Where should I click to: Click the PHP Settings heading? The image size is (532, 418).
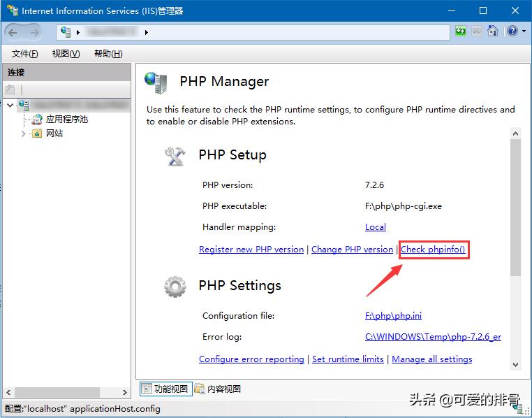point(240,285)
